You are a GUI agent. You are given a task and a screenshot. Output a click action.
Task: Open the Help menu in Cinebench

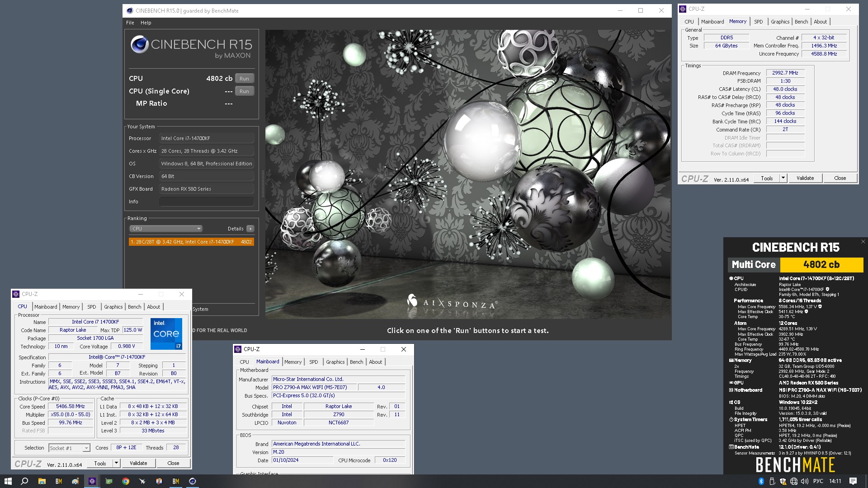coord(146,23)
